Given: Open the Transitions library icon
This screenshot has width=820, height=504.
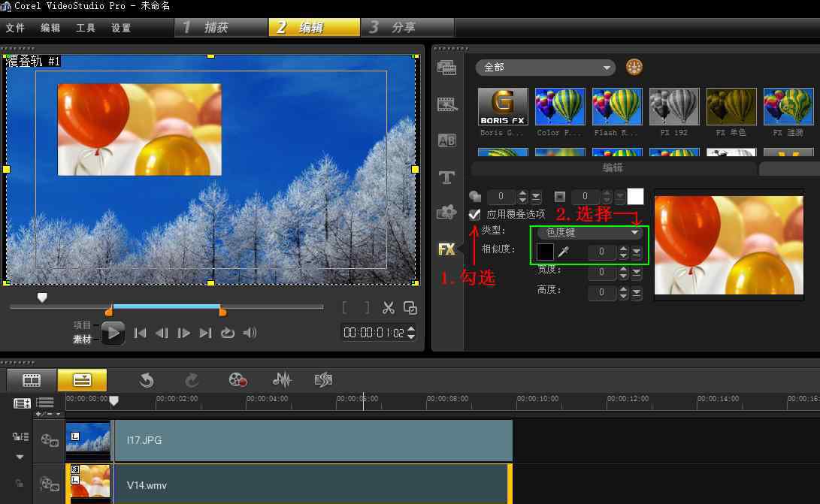Looking at the screenshot, I should tap(446, 104).
